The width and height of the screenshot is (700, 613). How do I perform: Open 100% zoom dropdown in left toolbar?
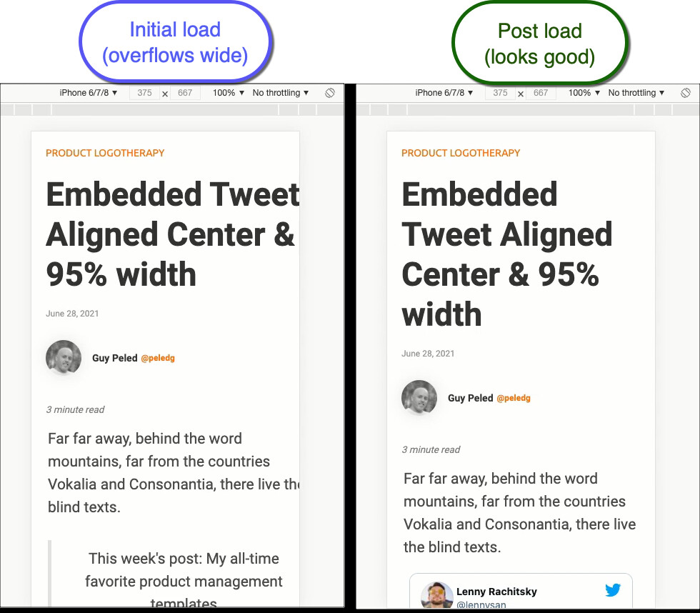pos(228,93)
